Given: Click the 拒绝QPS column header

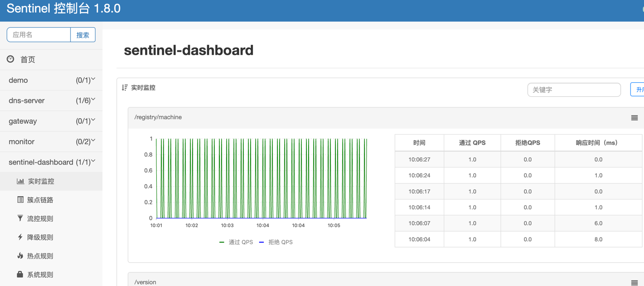Looking at the screenshot, I should click(x=528, y=143).
